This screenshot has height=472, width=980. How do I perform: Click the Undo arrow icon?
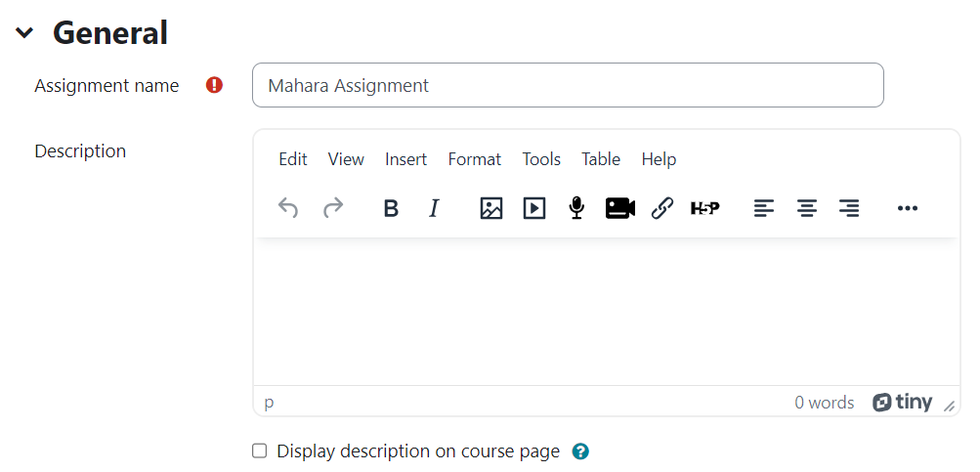[288, 208]
